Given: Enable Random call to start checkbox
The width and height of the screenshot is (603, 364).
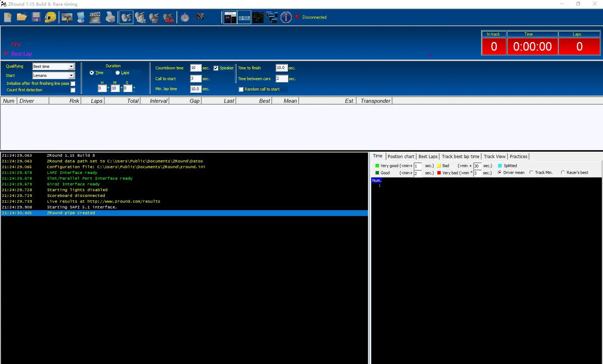Looking at the screenshot, I should tap(241, 89).
